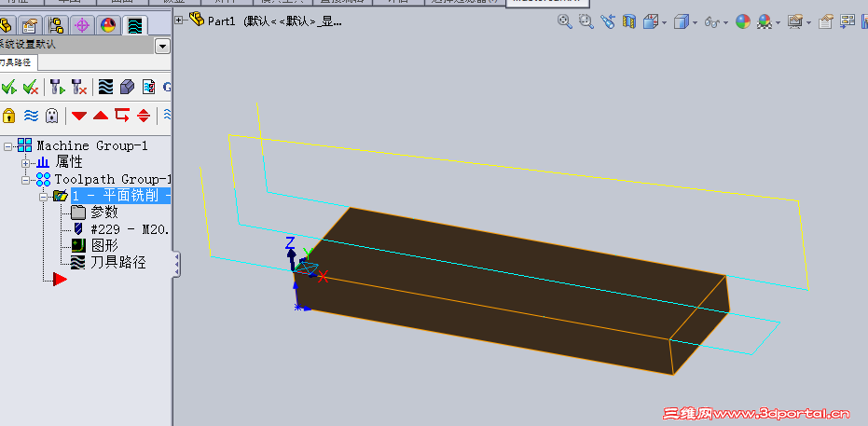Screen dimensions: 868x426
Task: Toggle locking on selected operations
Action: (9, 116)
